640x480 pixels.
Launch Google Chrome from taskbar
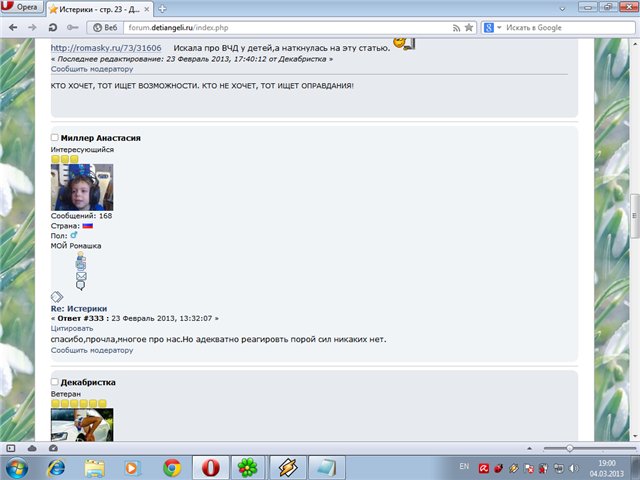tap(172, 468)
